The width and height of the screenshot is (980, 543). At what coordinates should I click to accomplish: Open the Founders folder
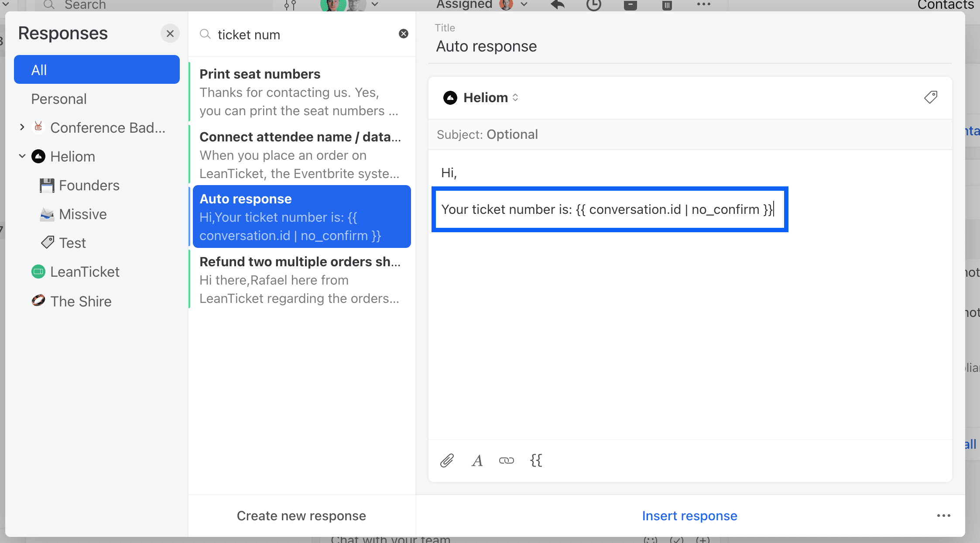point(89,186)
